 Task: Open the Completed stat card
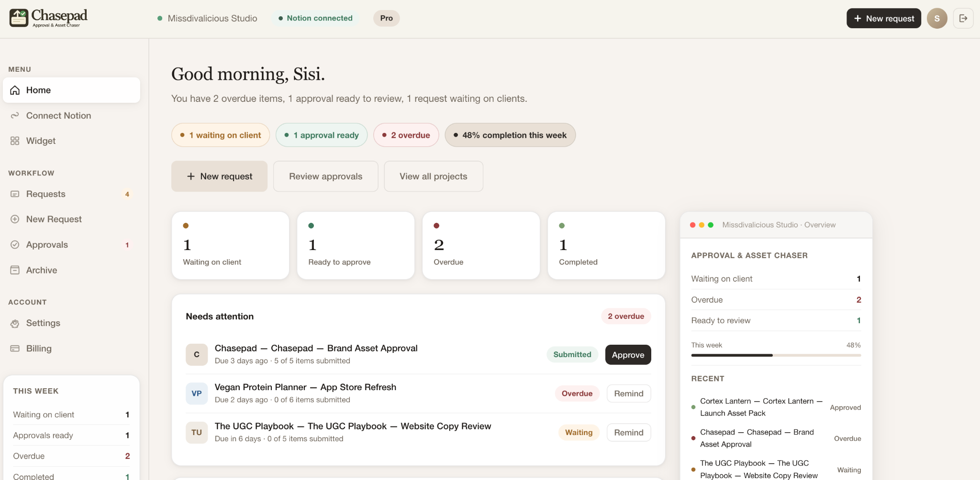click(606, 245)
